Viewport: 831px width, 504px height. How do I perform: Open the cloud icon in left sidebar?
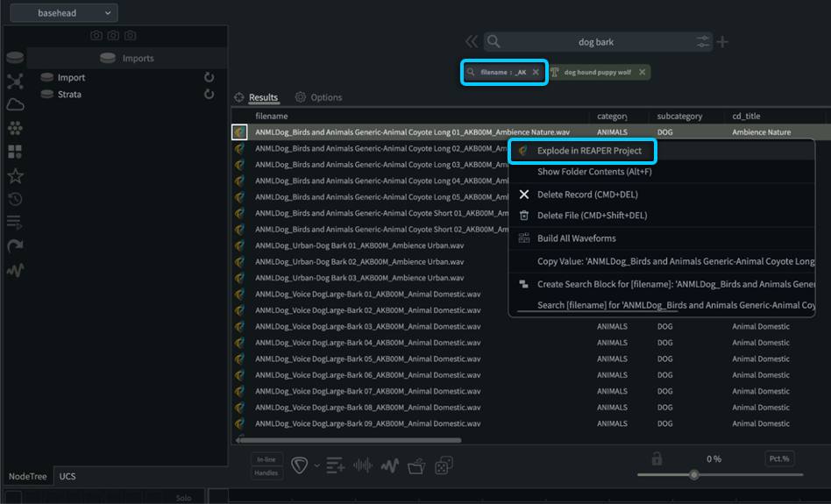(15, 104)
